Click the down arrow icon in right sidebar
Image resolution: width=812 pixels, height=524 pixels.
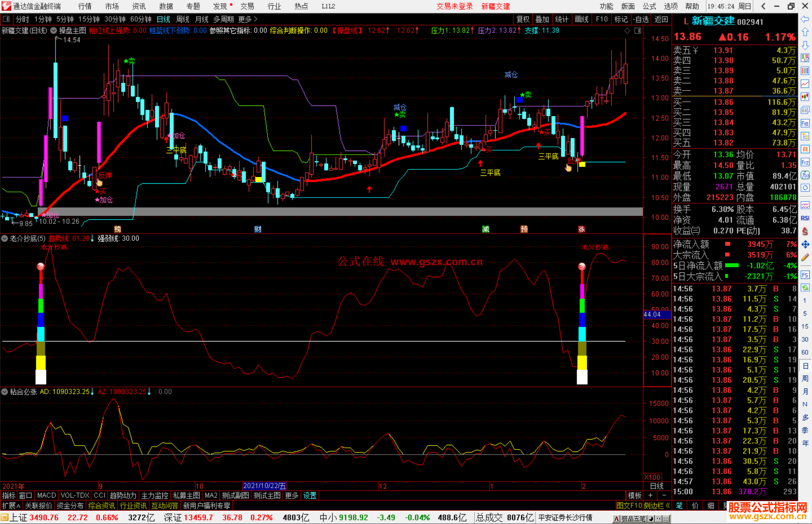pyautogui.click(x=805, y=45)
